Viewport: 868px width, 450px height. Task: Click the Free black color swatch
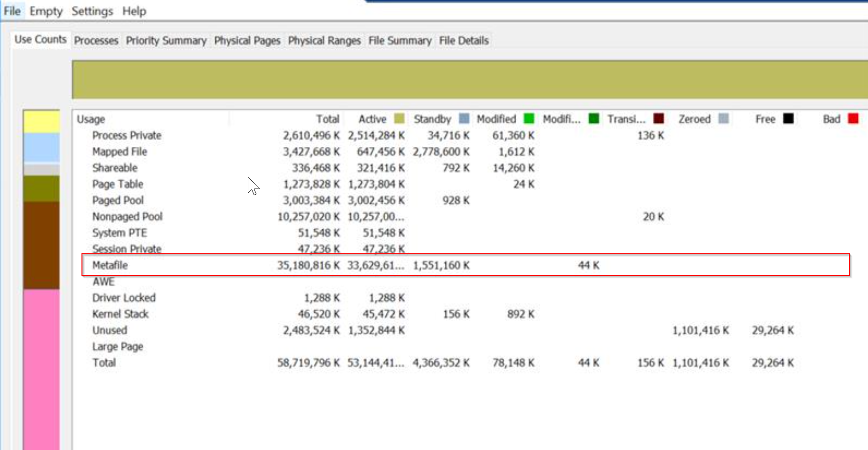click(788, 118)
